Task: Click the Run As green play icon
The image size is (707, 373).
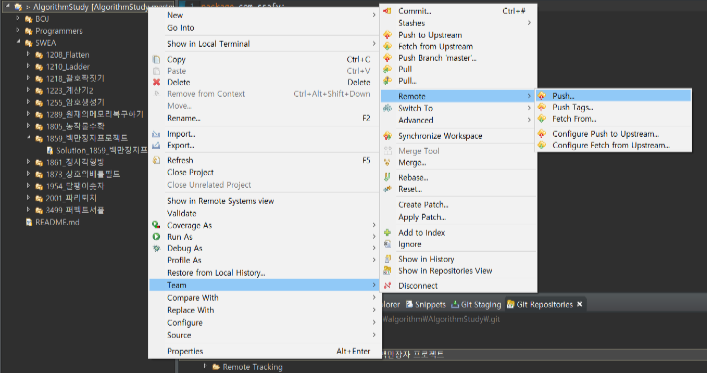Action: (156, 237)
